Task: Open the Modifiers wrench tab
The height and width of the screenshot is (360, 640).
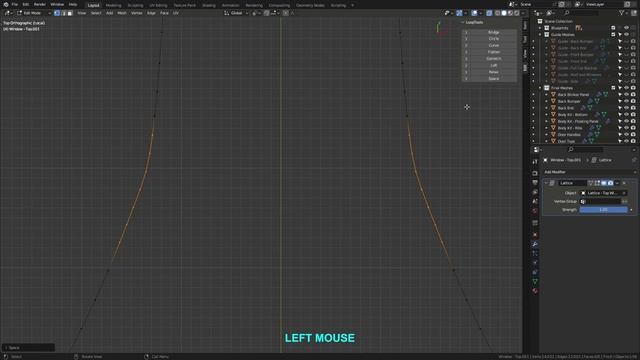Action: [535, 244]
